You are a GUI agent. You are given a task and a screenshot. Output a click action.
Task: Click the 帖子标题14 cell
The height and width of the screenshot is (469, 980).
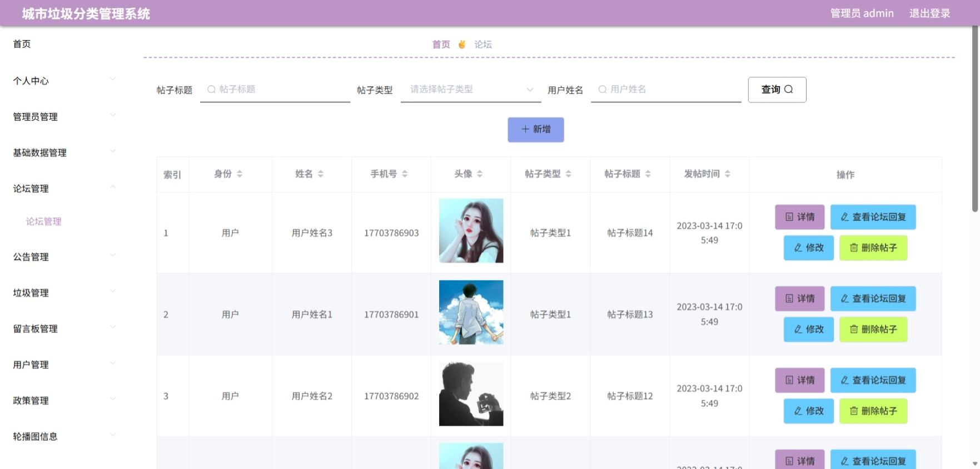630,233
